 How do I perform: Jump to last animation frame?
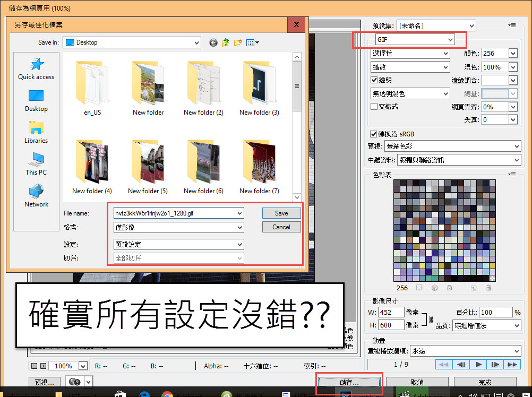pyautogui.click(x=512, y=365)
